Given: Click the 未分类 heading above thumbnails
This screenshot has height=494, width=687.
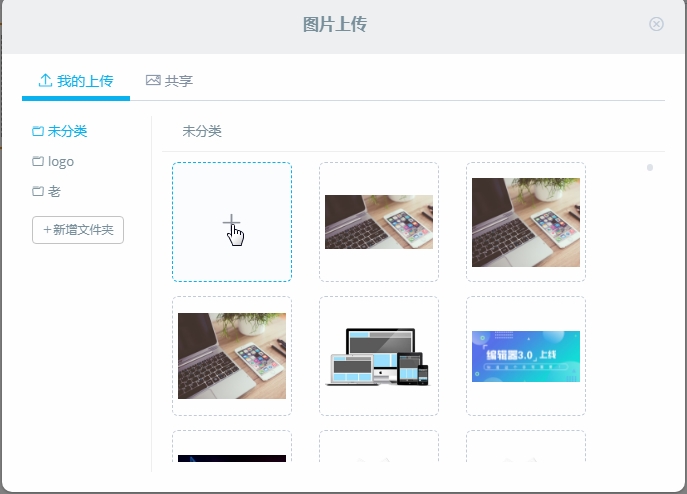Looking at the screenshot, I should (202, 131).
